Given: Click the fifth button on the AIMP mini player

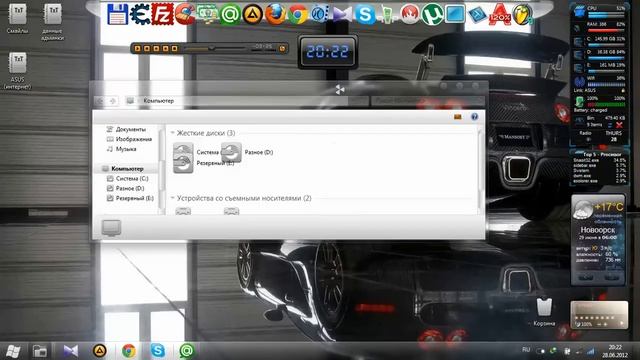Looking at the screenshot, I should pyautogui.click(x=174, y=49).
